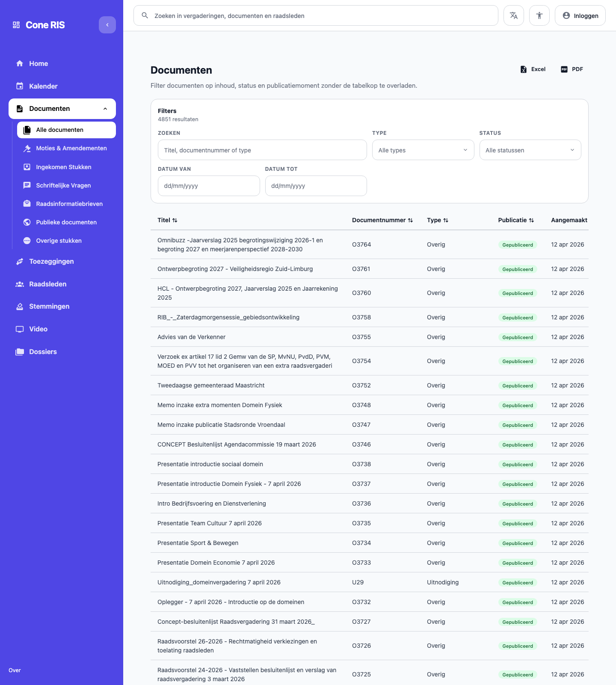Sort the table by Titel
Image resolution: width=616 pixels, height=685 pixels.
click(167, 220)
